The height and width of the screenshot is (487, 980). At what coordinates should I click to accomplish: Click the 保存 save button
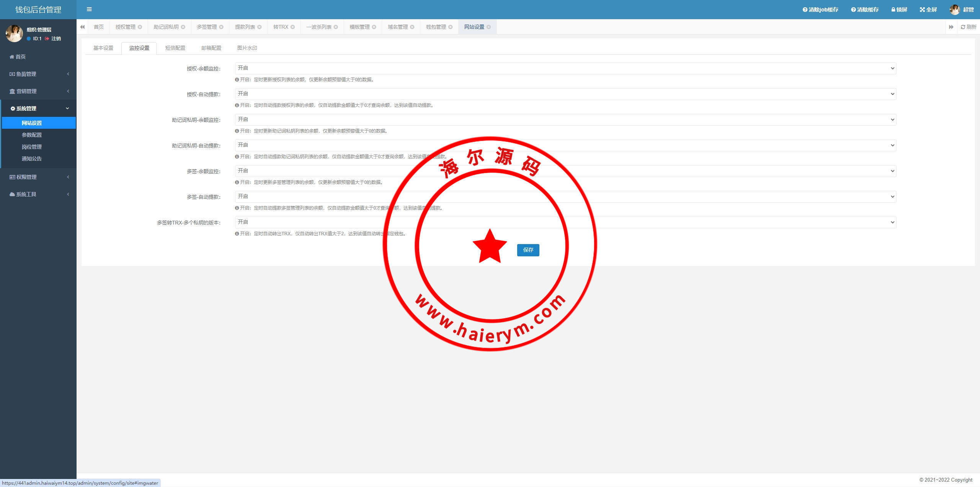[528, 250]
